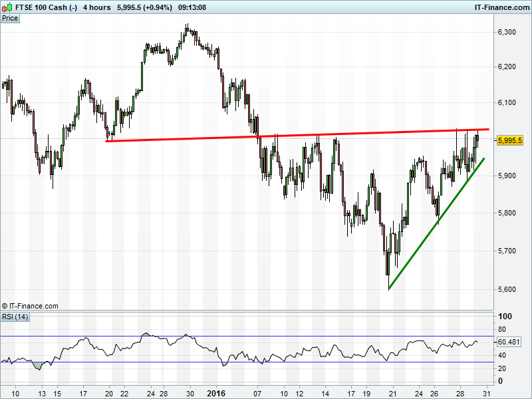Select the red horizontal resistance trendline
Screen dimensions: 532x399
click(x=299, y=135)
